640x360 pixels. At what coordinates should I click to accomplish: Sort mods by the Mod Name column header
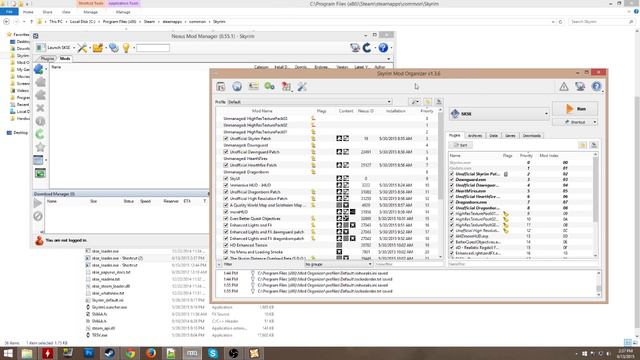coord(262,111)
